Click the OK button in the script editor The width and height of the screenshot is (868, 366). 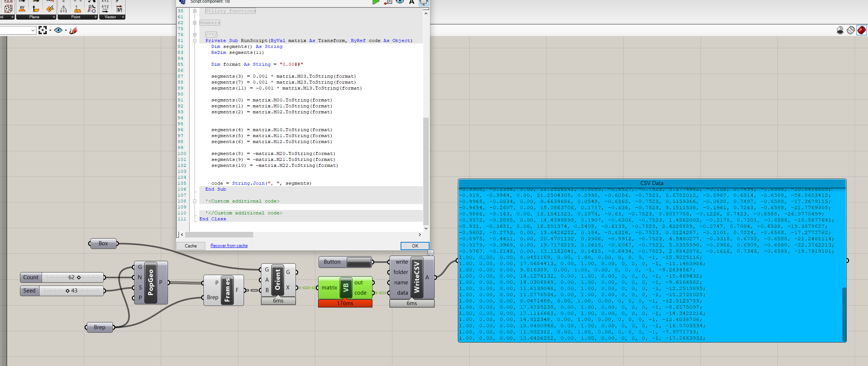[415, 246]
